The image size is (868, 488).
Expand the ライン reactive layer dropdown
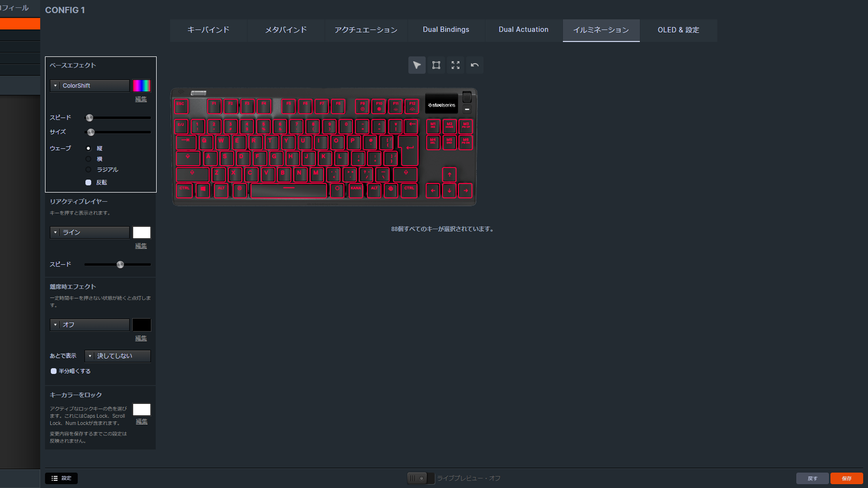[90, 232]
